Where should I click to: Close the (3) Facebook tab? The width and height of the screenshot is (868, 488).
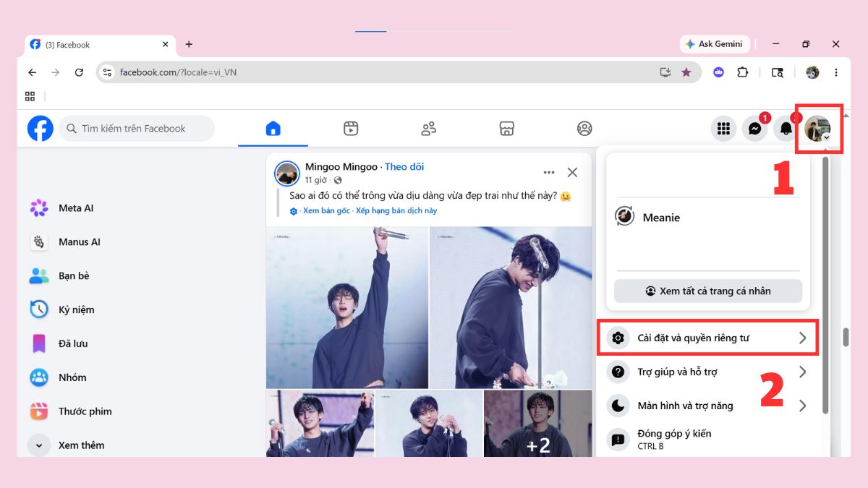[165, 44]
